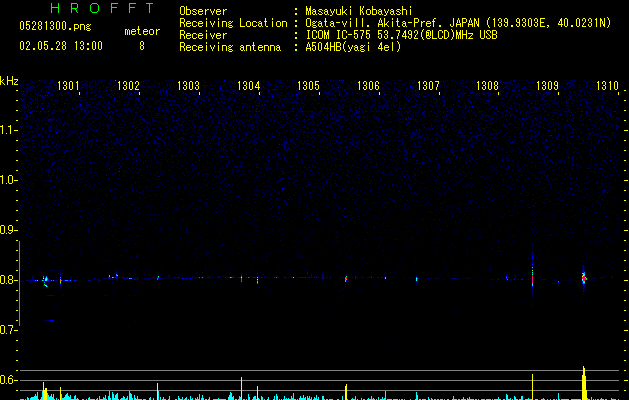Click the A504HB(yagi 4el) antenna text
Viewport: 629px width, 400px height.
(353, 47)
